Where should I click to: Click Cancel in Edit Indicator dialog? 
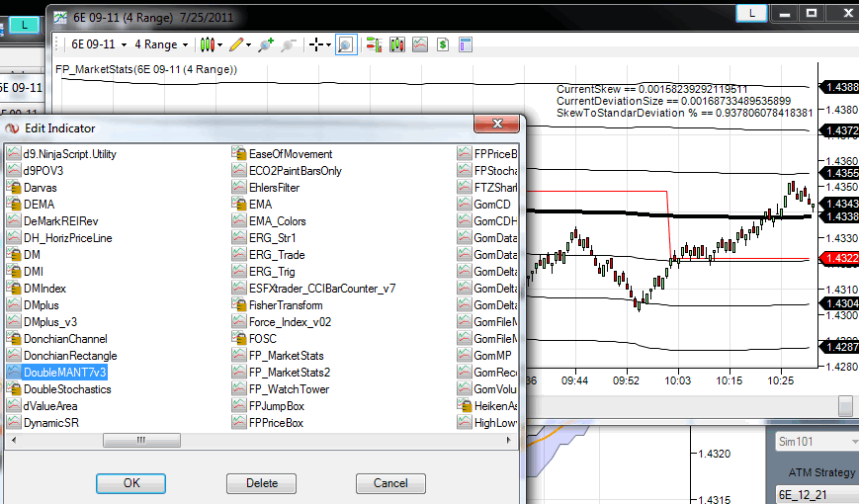pyautogui.click(x=390, y=483)
